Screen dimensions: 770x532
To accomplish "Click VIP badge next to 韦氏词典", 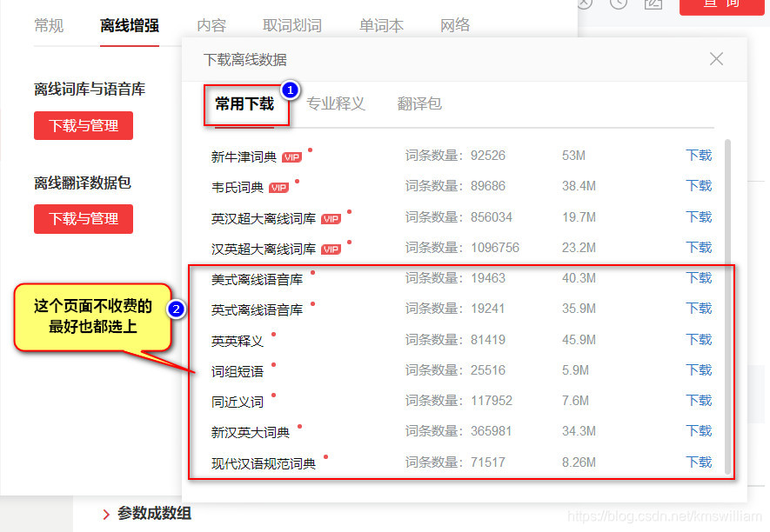I will click(x=279, y=188).
